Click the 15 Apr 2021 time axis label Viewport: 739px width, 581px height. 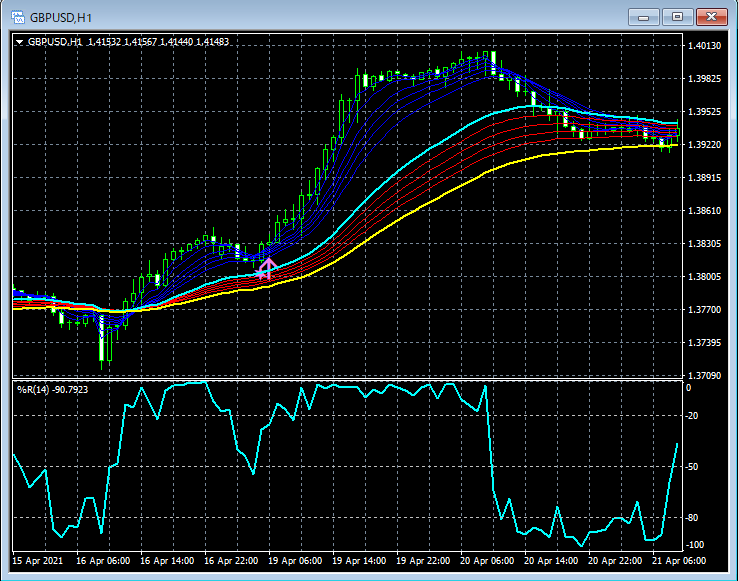pyautogui.click(x=37, y=561)
